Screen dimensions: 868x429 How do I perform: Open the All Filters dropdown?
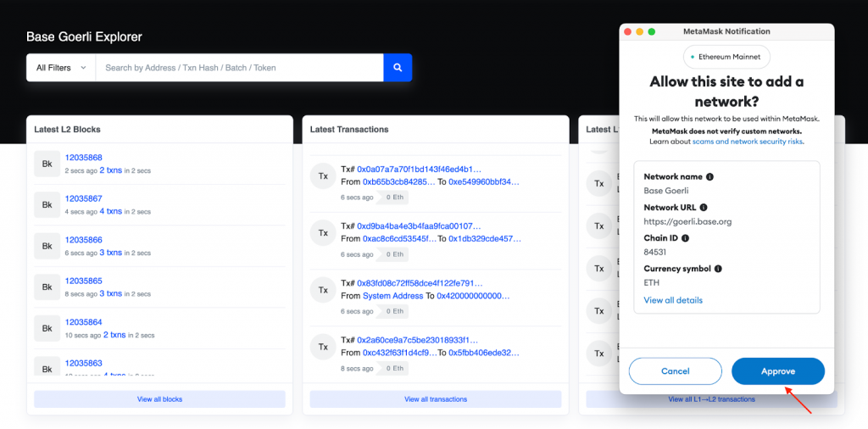click(61, 68)
